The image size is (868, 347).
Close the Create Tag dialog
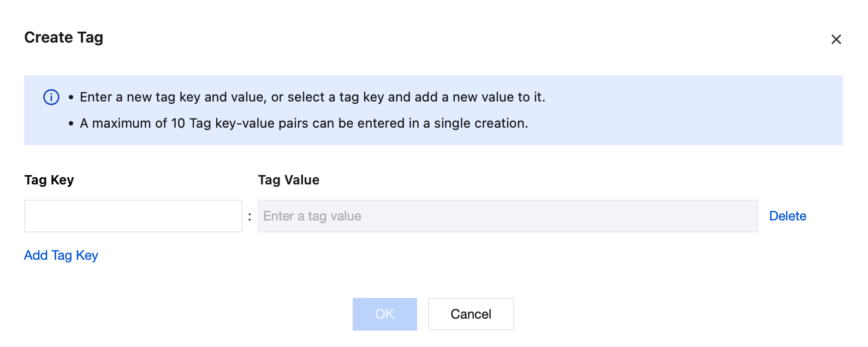[x=836, y=39]
